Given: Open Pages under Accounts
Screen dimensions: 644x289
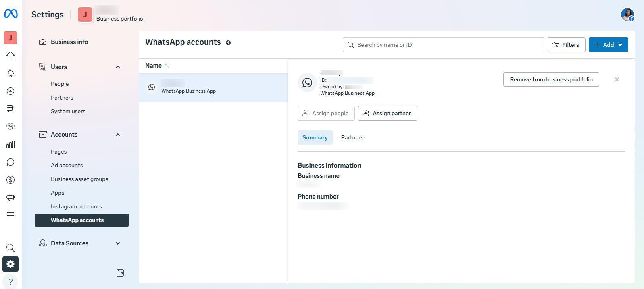Looking at the screenshot, I should [59, 152].
